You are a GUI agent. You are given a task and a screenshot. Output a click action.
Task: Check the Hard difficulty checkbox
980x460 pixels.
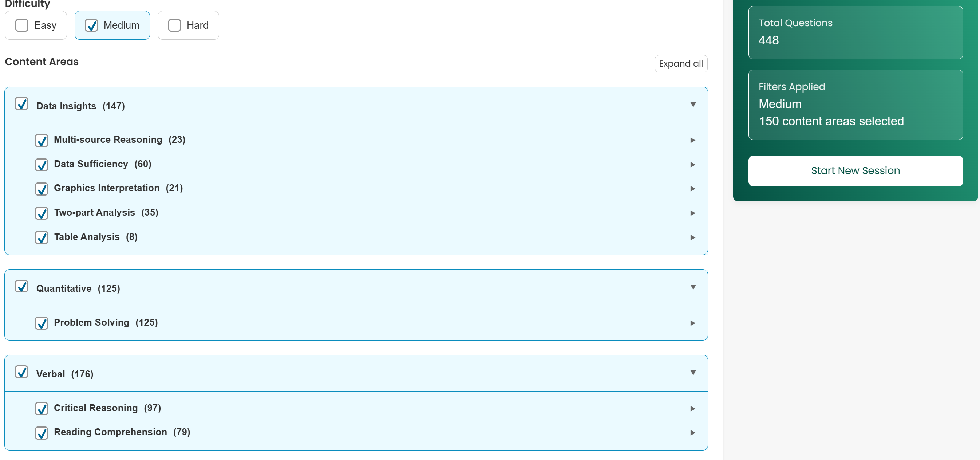coord(175,25)
